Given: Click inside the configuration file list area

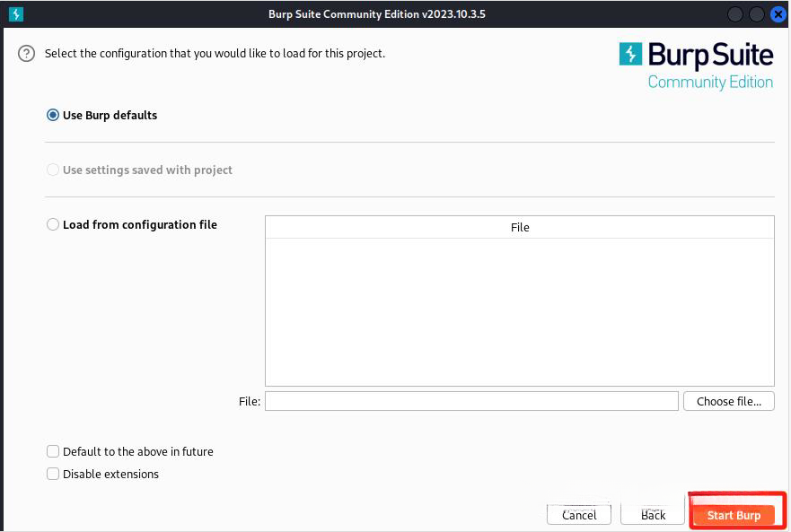Looking at the screenshot, I should (x=520, y=312).
